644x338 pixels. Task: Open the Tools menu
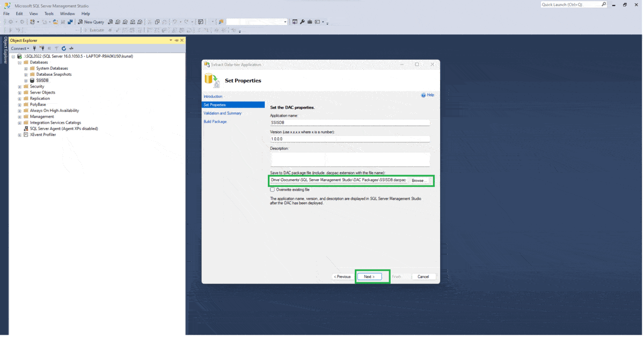point(48,13)
